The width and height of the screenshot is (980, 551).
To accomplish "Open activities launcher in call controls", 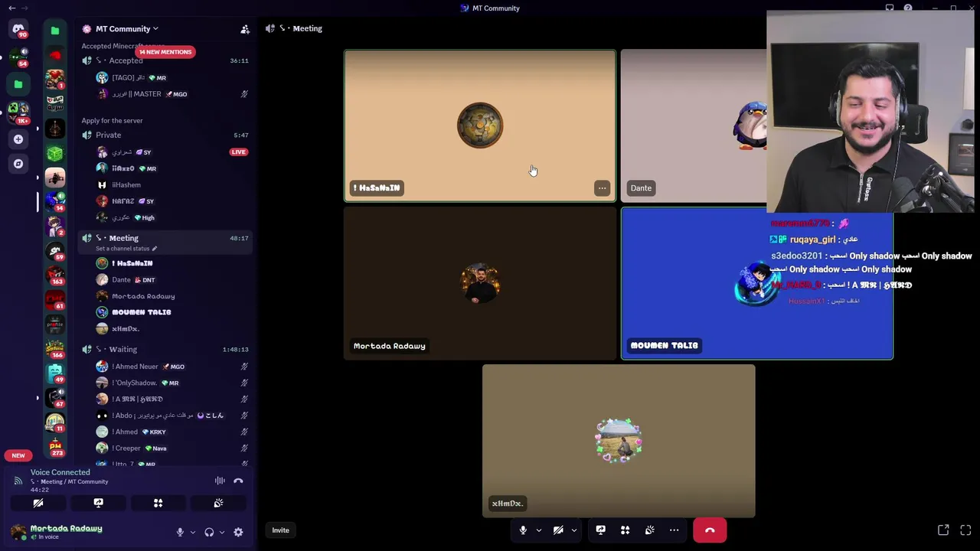I will pos(625,530).
